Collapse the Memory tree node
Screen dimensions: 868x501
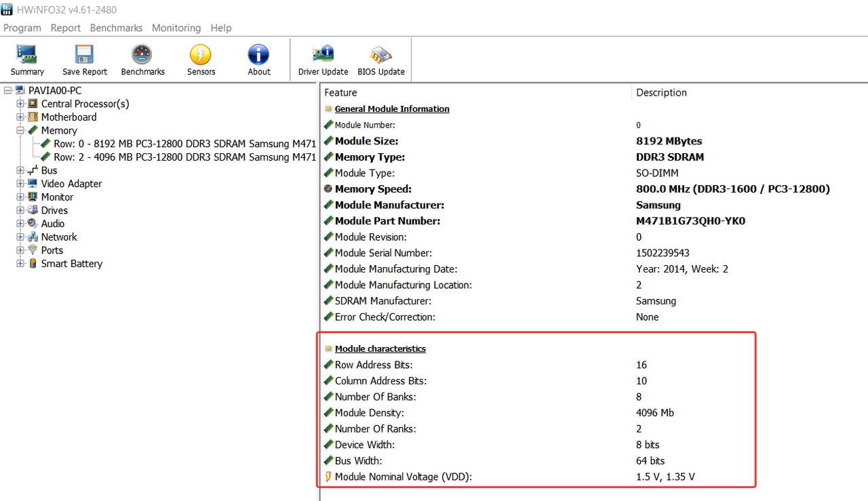point(20,130)
